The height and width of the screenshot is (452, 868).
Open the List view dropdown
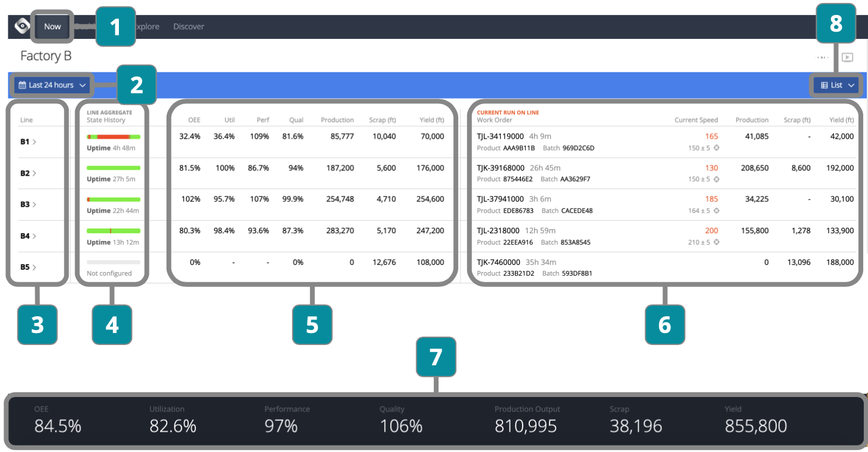point(837,85)
